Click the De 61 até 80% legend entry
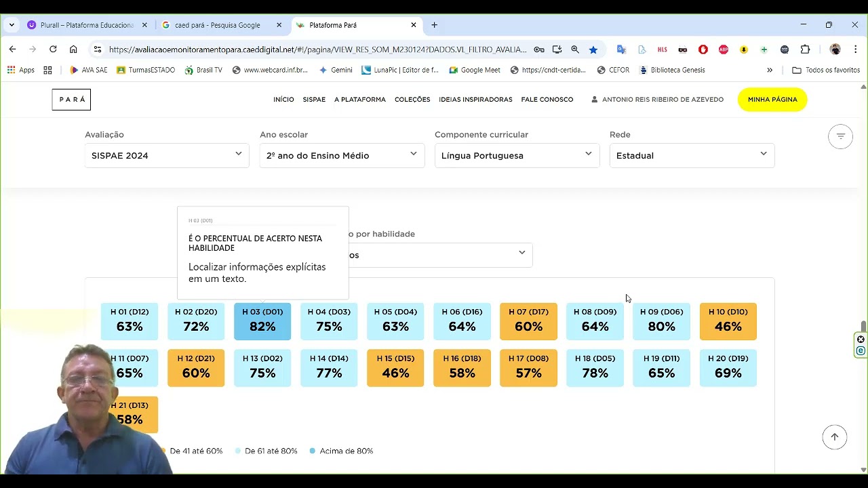Screen dimensions: 868x488 pyautogui.click(x=266, y=451)
